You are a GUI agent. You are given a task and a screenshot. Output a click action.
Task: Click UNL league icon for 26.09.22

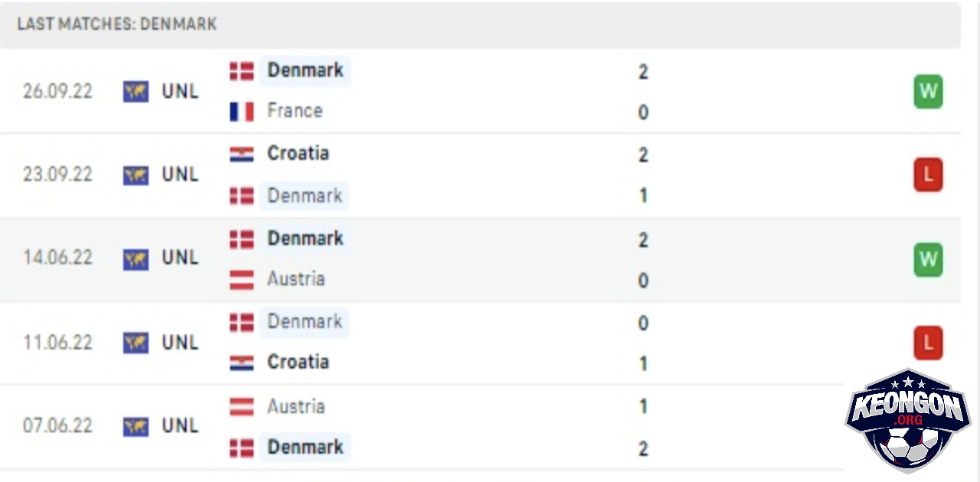(136, 92)
